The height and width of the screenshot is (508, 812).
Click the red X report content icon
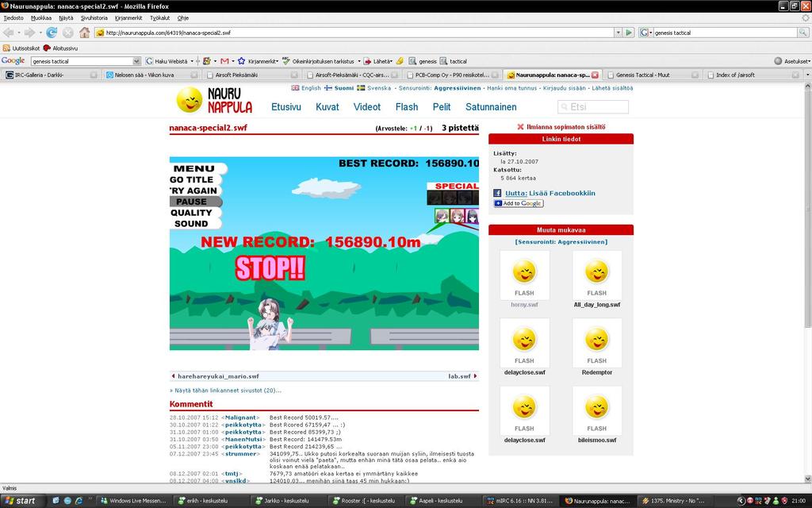[520, 127]
